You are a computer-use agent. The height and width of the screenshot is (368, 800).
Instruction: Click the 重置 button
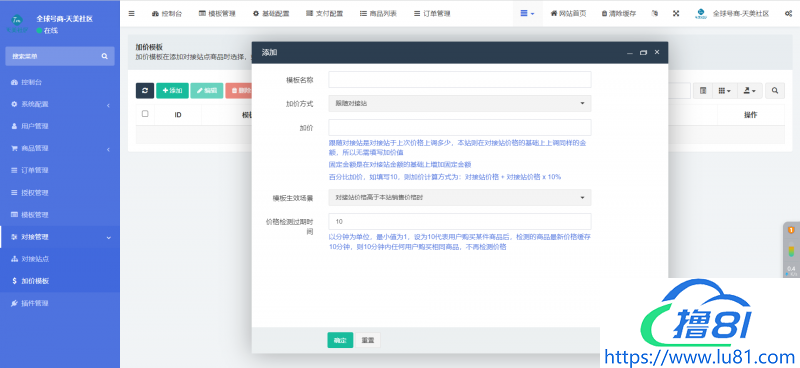coord(368,340)
